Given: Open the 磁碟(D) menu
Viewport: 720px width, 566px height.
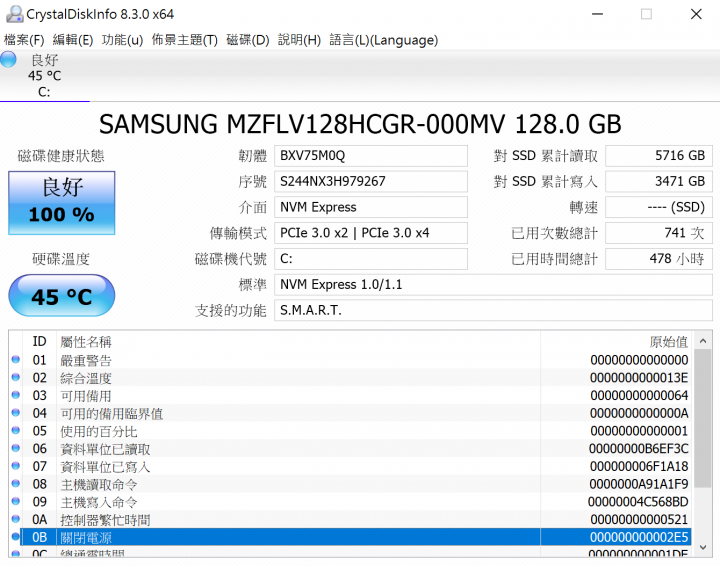Looking at the screenshot, I should pos(248,40).
